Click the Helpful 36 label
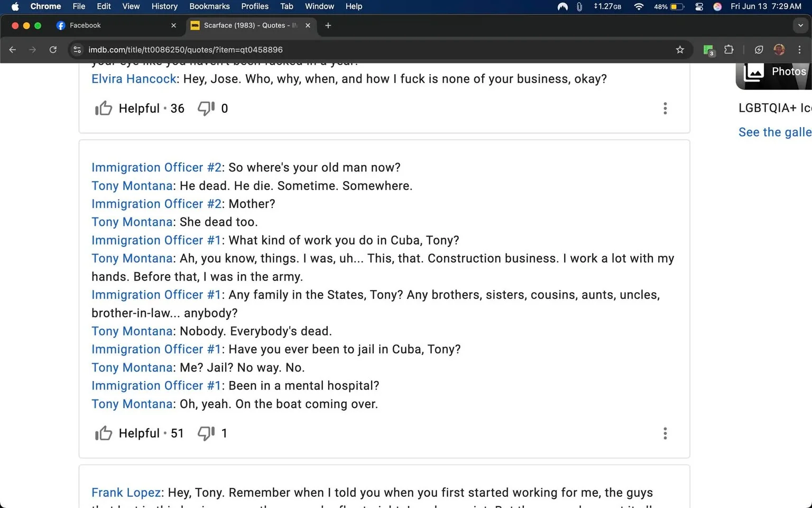This screenshot has width=812, height=508. coord(152,108)
